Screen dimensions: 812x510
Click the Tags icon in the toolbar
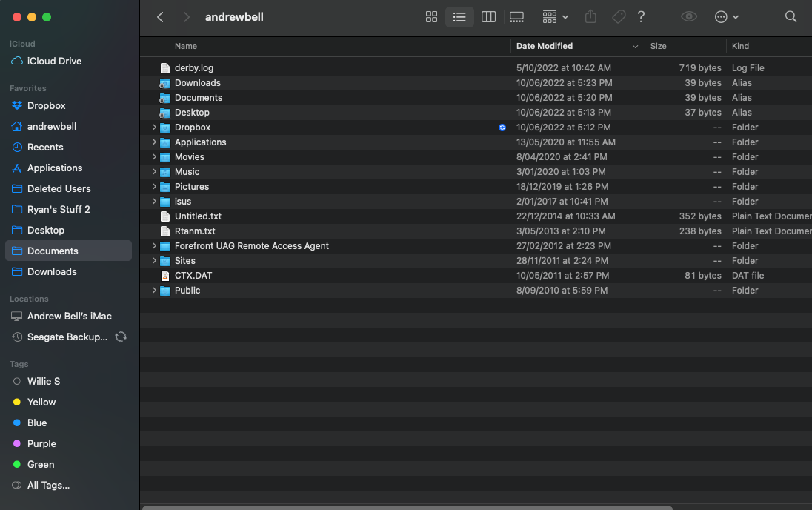619,16
